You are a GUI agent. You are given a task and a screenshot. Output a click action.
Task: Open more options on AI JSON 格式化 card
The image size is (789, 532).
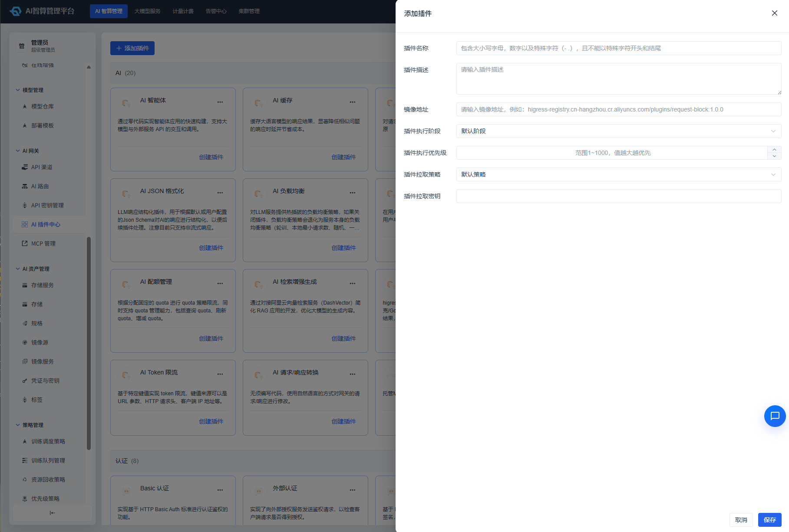pos(220,193)
